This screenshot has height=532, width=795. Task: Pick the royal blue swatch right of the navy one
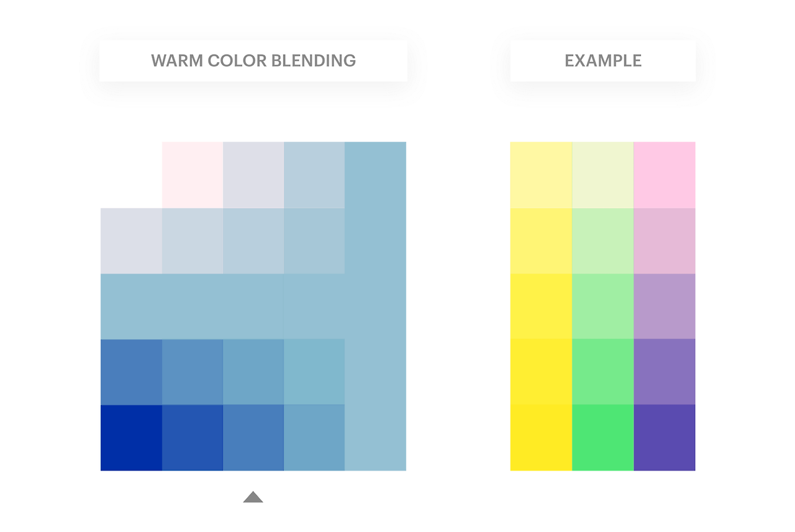pyautogui.click(x=193, y=438)
